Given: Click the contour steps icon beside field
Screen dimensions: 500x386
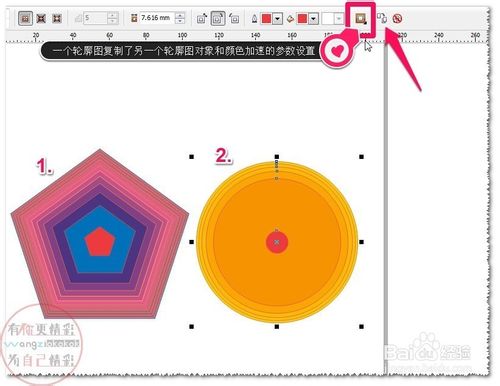Looking at the screenshot, I should (78, 18).
